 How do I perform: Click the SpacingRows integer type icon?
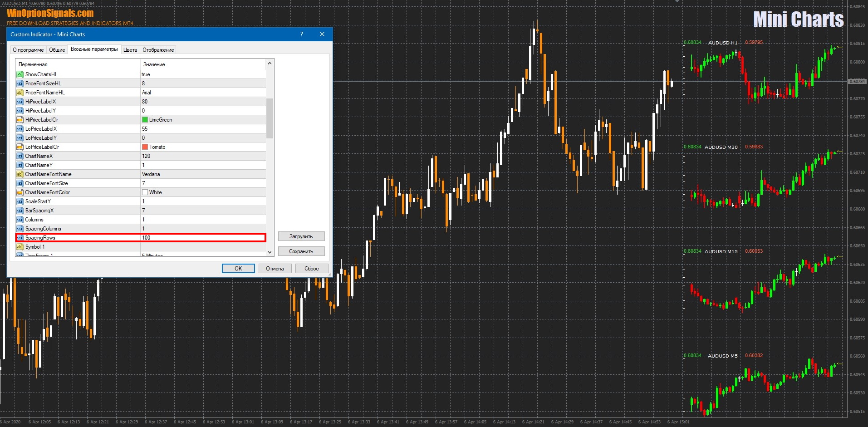pos(20,238)
